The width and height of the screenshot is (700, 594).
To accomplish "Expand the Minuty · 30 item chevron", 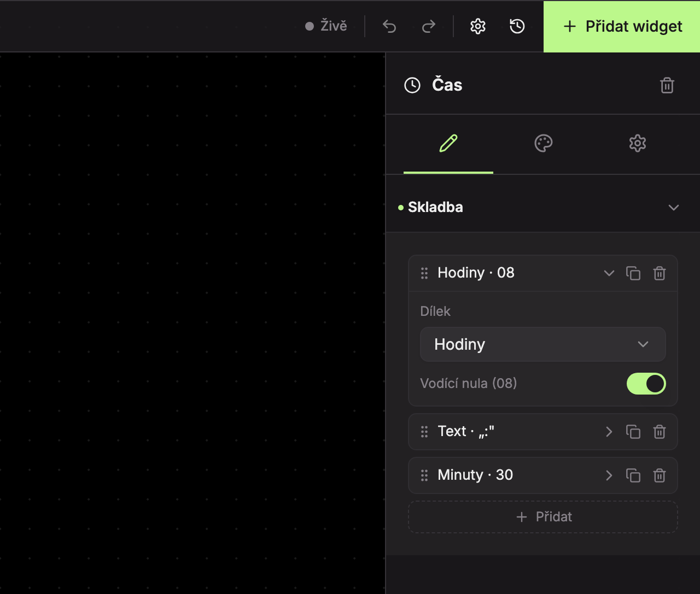I will point(609,475).
